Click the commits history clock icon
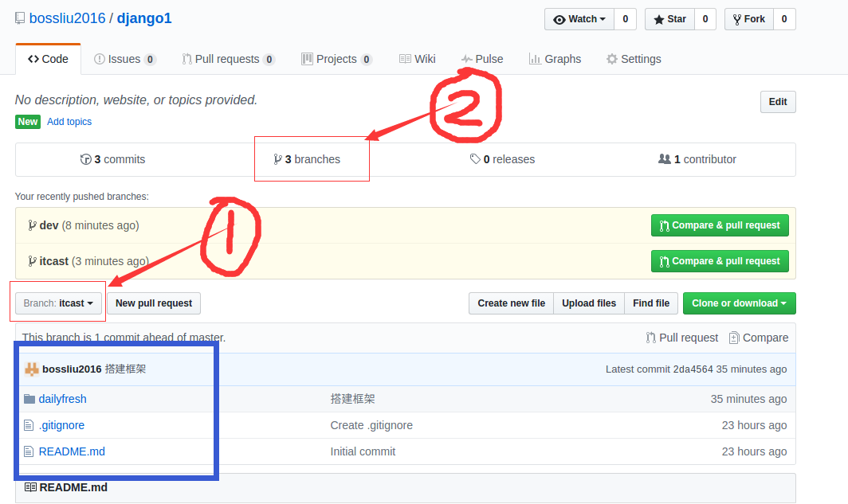This screenshot has width=848, height=504. (x=86, y=159)
